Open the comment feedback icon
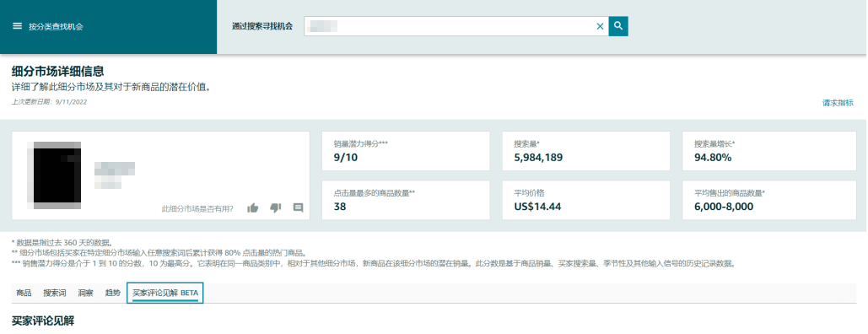868x334 pixels. 299,208
